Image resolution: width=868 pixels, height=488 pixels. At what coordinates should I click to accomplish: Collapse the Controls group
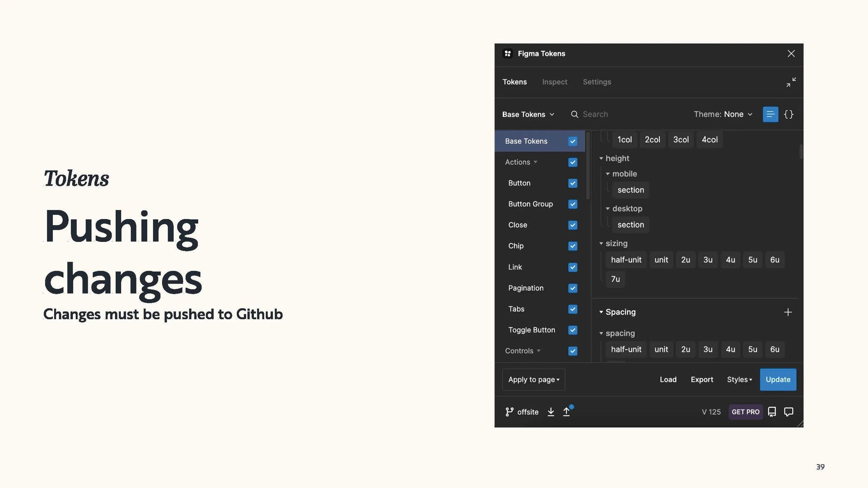[x=539, y=351]
